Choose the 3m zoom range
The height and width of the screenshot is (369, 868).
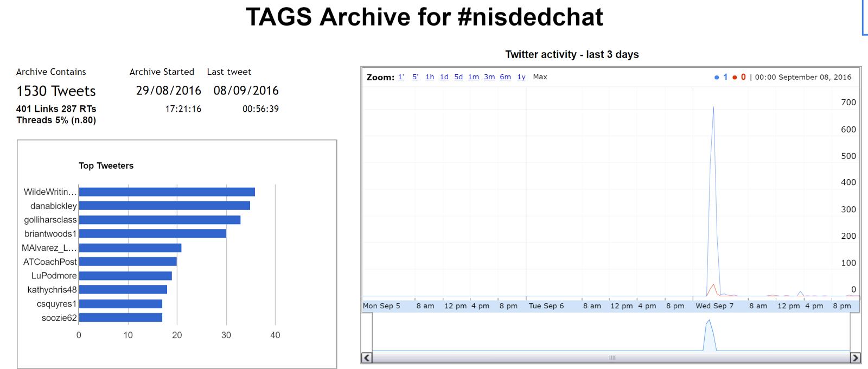pos(489,77)
